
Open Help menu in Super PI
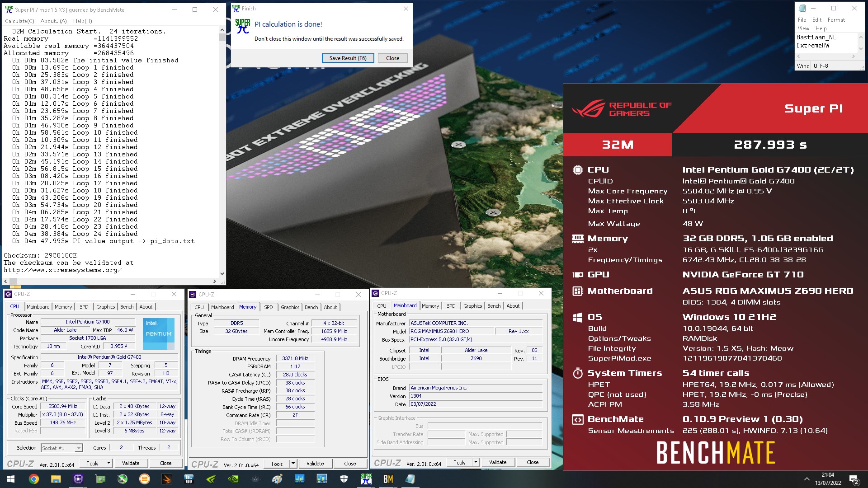point(82,21)
